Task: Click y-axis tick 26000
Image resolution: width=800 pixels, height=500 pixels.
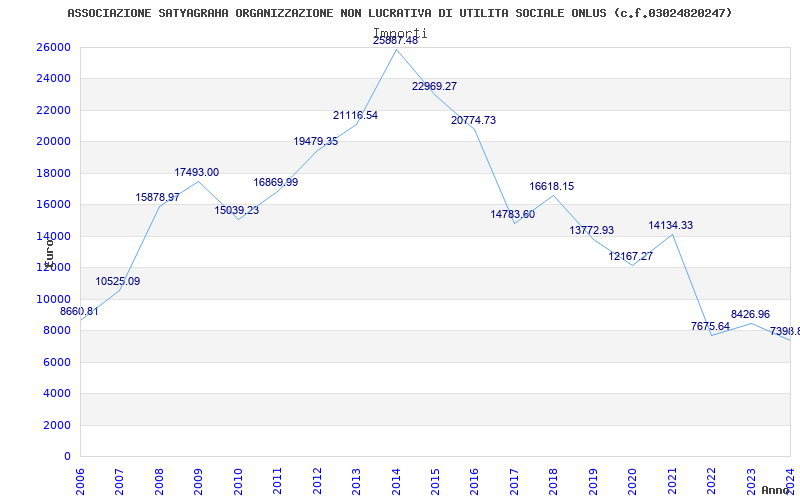Action: [53, 47]
